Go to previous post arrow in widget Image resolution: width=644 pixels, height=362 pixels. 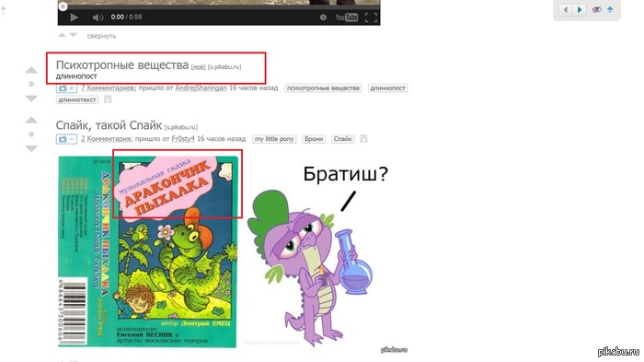tap(566, 9)
